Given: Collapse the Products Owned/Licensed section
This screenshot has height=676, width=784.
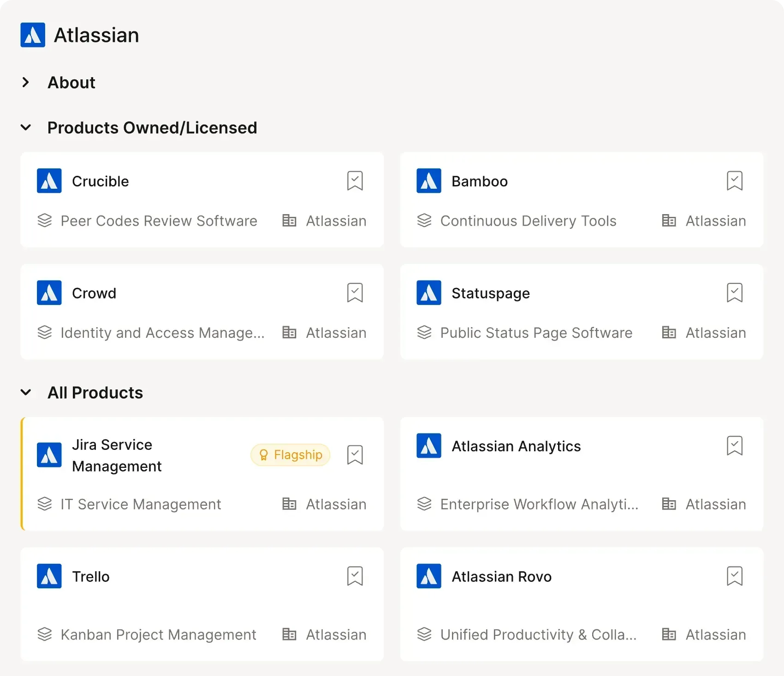Looking at the screenshot, I should (26, 128).
